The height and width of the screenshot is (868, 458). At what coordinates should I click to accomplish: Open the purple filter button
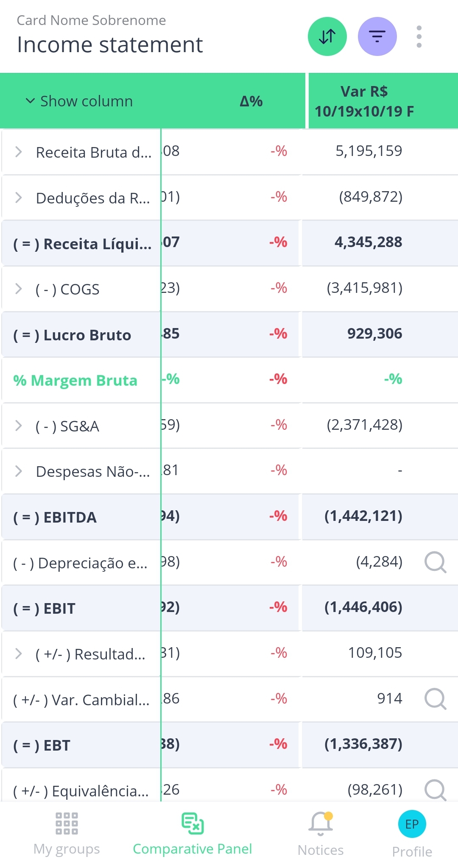point(377,36)
